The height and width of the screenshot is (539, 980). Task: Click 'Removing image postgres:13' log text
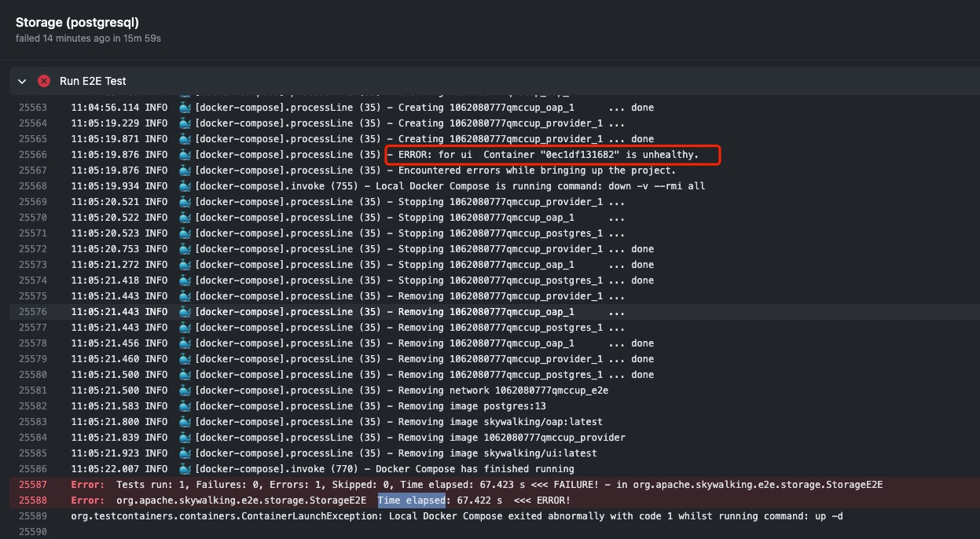472,406
